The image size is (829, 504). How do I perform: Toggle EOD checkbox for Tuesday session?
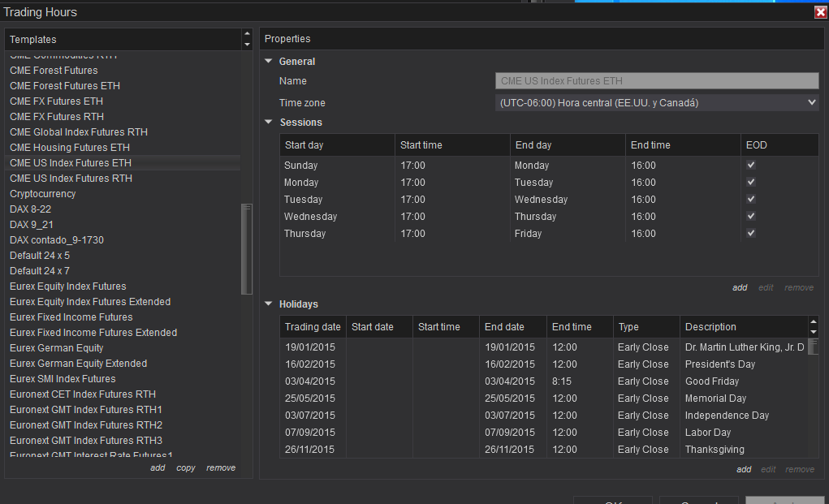pyautogui.click(x=751, y=199)
